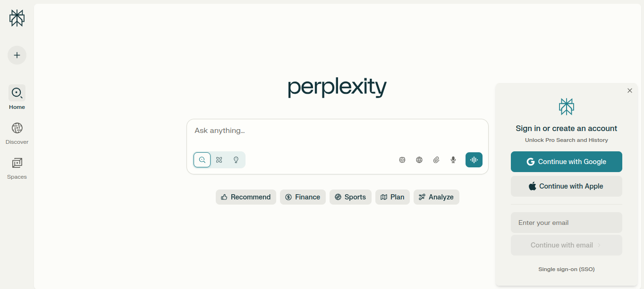This screenshot has height=289, width=644.
Task: Click the Perplexity logo above the sign-in heading
Action: tap(566, 107)
